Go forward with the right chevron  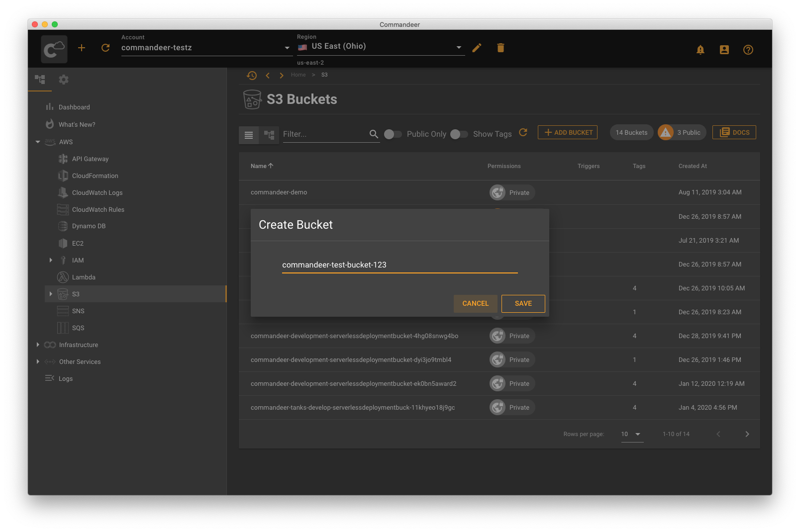[282, 75]
